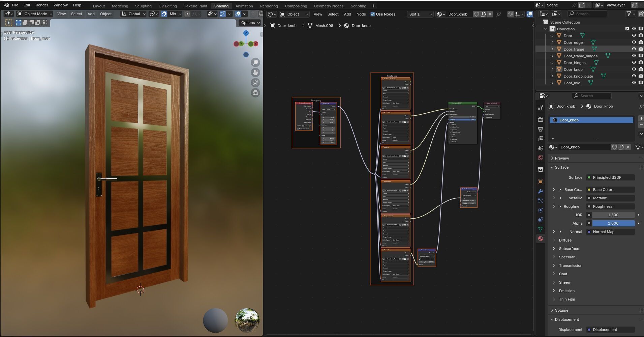
Task: Add a material slot with the plus button
Action: pyautogui.click(x=641, y=118)
